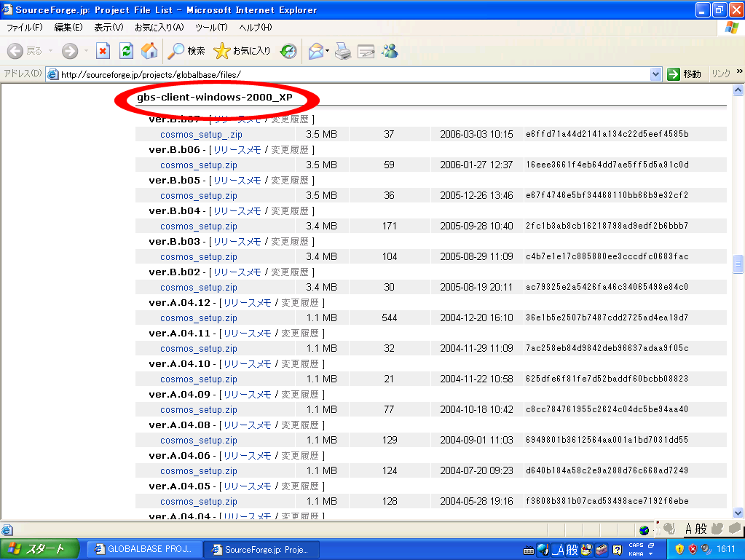Download cosmos_setup.zip for ver.A.04.12
Image resolution: width=745 pixels, height=560 pixels.
198,318
